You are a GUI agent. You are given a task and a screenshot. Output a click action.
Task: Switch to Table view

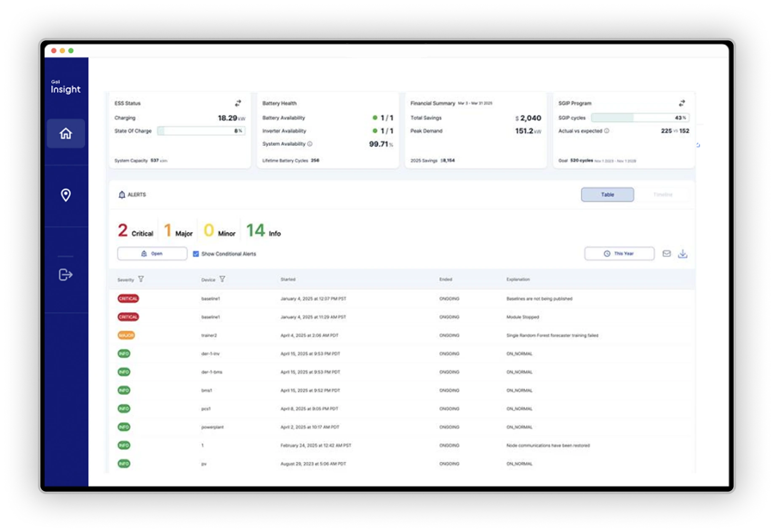tap(607, 194)
